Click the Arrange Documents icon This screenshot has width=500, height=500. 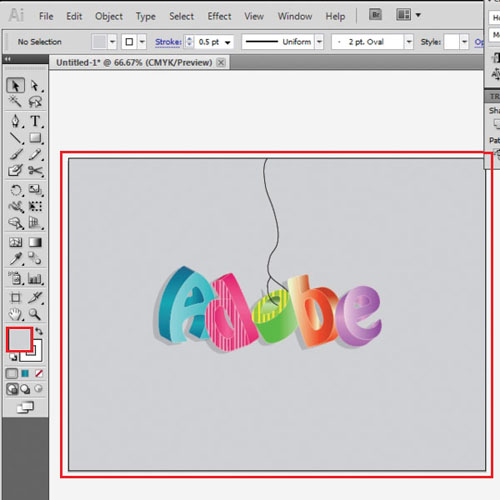403,15
